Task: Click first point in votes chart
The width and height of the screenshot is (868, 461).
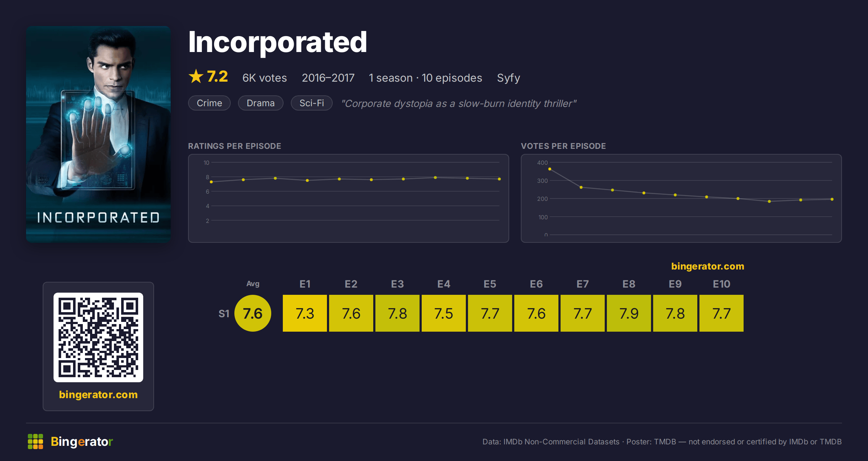Action: click(x=550, y=169)
